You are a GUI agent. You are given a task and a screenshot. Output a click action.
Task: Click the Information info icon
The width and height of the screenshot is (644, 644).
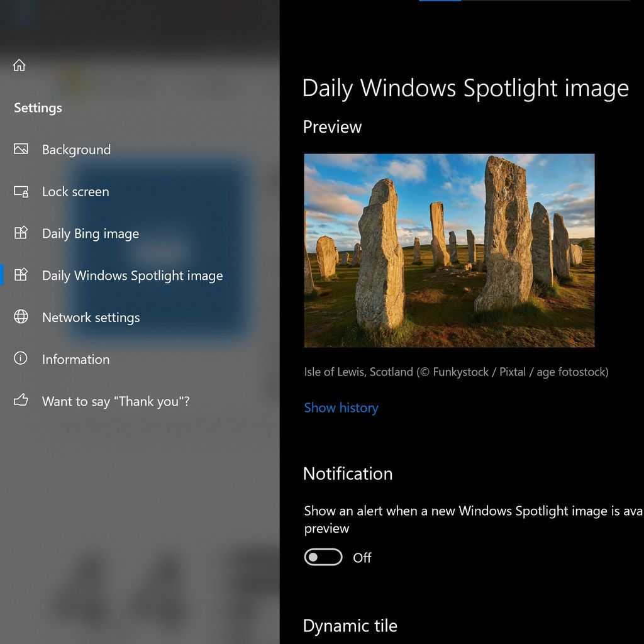(20, 359)
